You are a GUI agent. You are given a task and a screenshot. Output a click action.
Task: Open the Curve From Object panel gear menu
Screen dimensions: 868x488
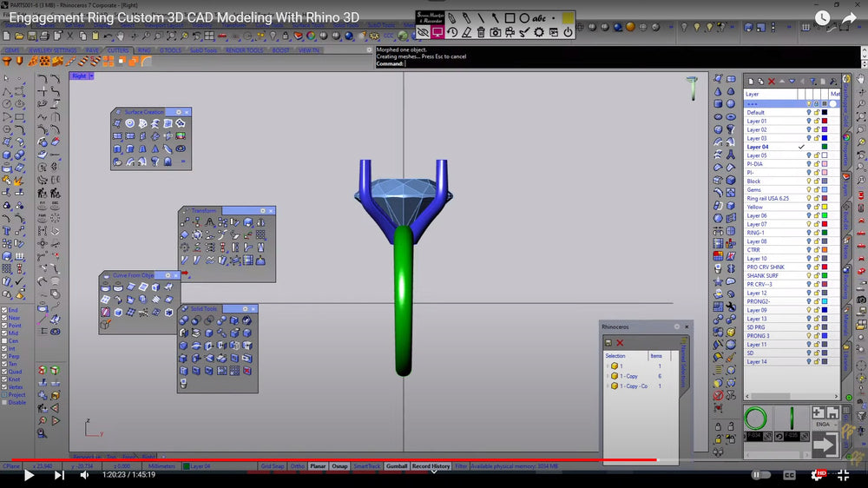(168, 275)
